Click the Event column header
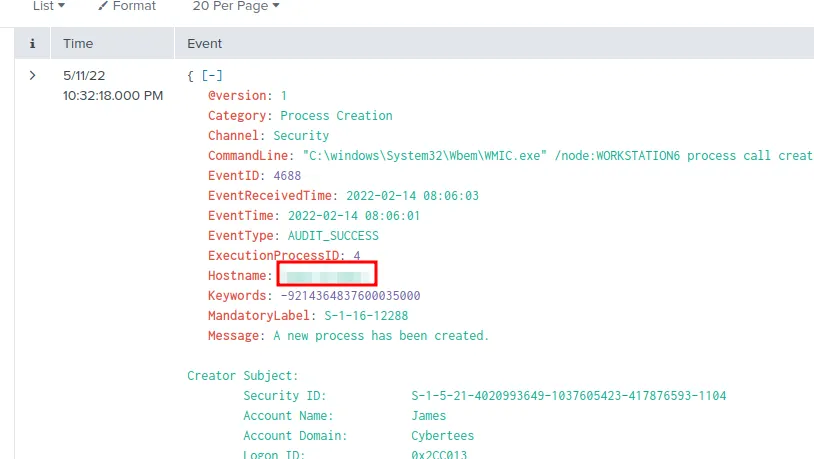The width and height of the screenshot is (814, 459). (x=205, y=44)
